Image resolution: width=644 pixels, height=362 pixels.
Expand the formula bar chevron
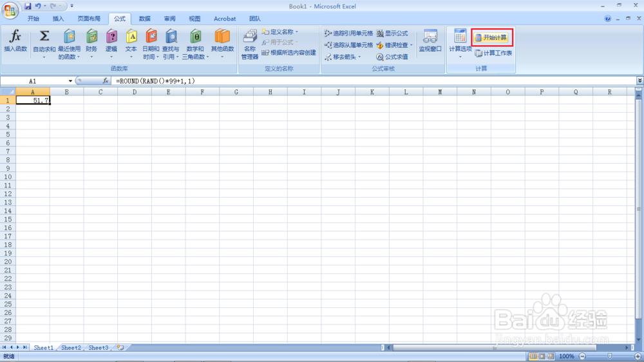pos(639,81)
